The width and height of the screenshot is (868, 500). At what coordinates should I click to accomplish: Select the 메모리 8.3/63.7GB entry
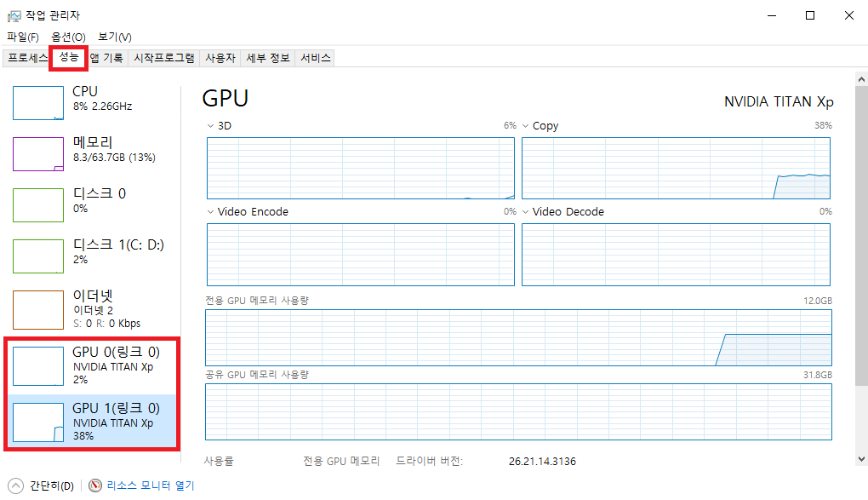[92, 153]
